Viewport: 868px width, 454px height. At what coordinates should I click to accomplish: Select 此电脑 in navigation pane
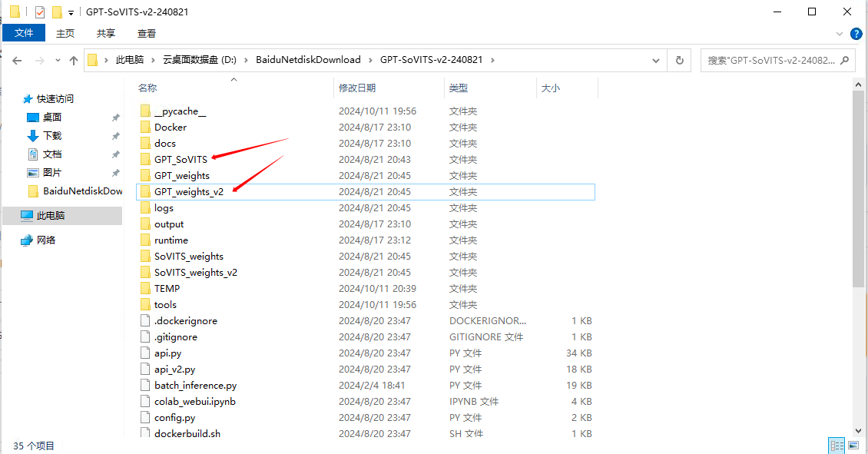click(x=51, y=216)
